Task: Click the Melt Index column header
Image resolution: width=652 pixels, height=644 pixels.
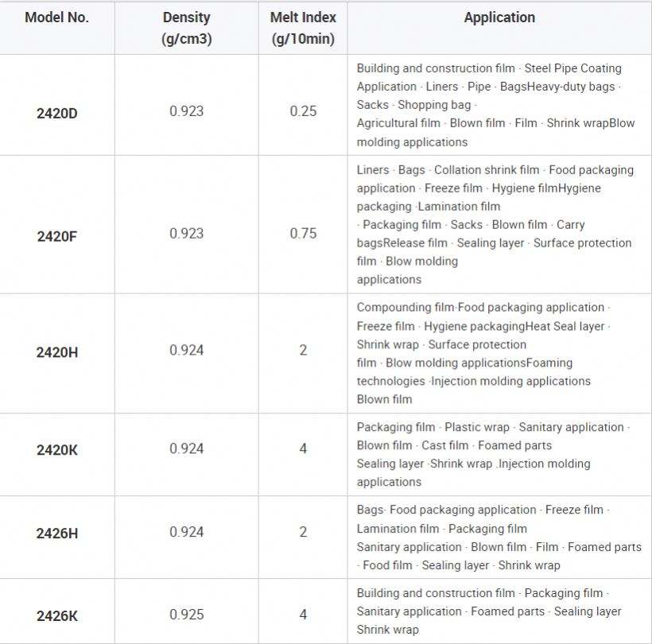Action: (303, 28)
